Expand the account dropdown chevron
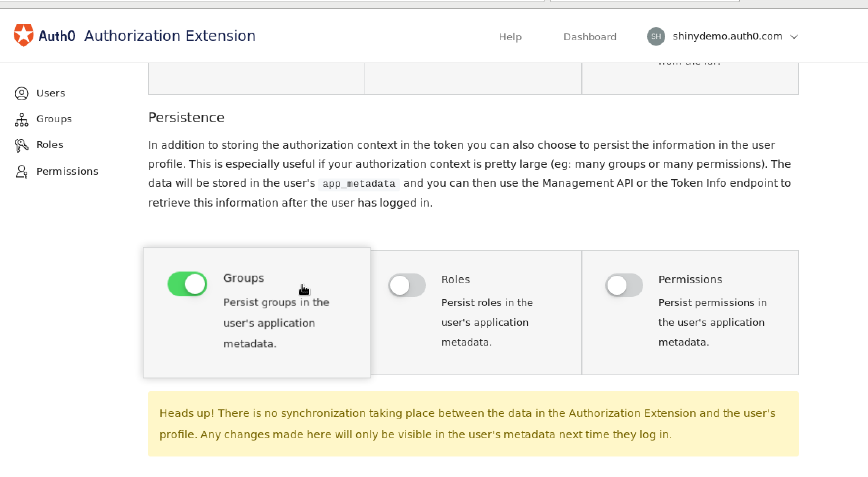The image size is (868, 477). 794,37
